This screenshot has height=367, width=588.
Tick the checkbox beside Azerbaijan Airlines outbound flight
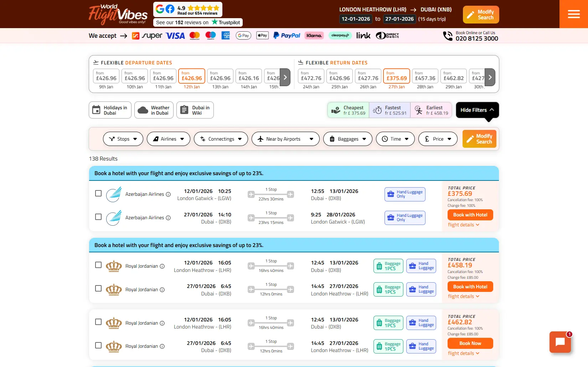click(98, 193)
